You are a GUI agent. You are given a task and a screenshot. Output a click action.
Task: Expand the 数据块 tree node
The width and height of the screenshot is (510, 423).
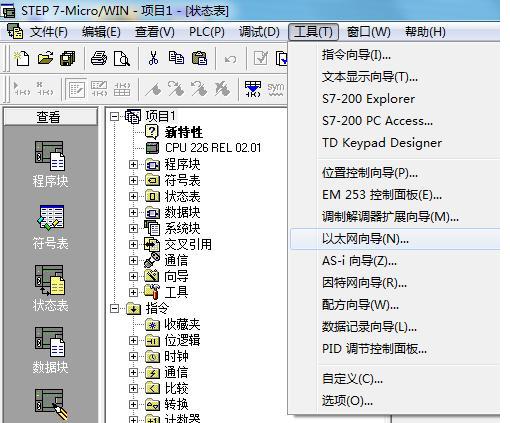(133, 212)
